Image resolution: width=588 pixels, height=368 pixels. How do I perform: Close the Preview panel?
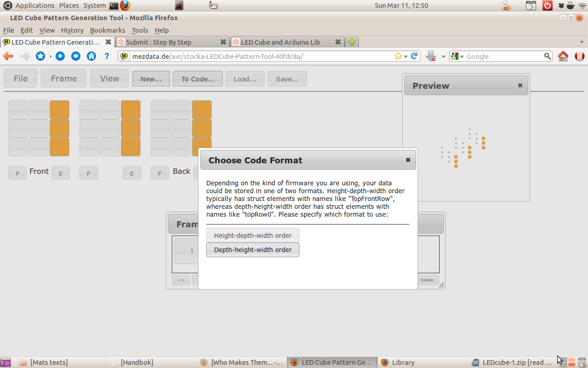pos(520,85)
